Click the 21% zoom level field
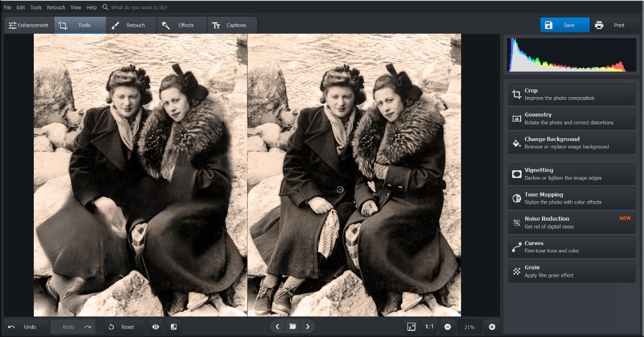 coord(470,327)
